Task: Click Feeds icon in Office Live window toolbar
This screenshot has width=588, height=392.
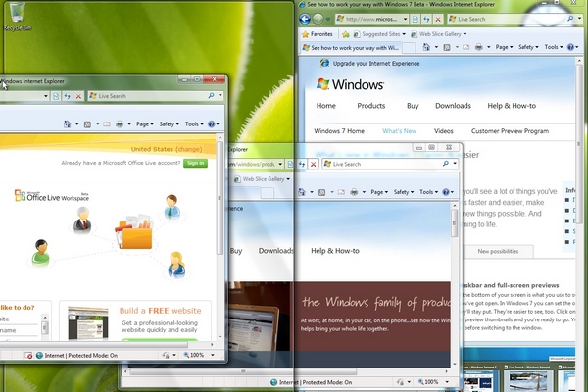Action: [x=87, y=124]
